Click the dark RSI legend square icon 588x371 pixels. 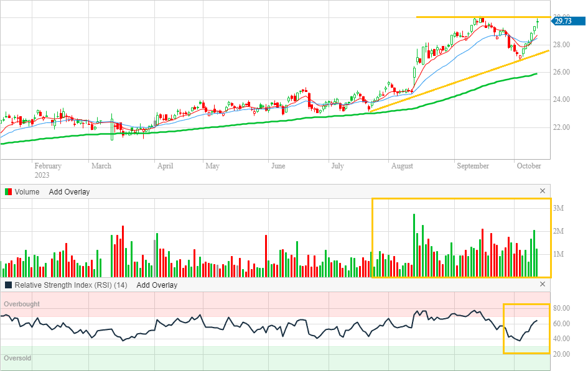[8, 285]
